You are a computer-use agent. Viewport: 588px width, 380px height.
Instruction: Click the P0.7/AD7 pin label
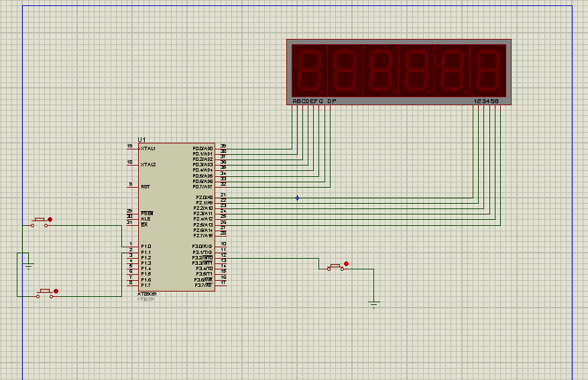(202, 186)
